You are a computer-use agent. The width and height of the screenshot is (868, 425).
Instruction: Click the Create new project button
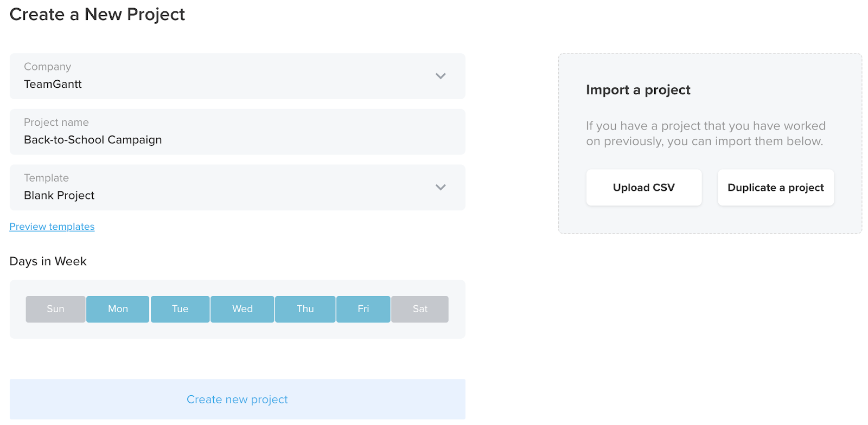pyautogui.click(x=237, y=399)
